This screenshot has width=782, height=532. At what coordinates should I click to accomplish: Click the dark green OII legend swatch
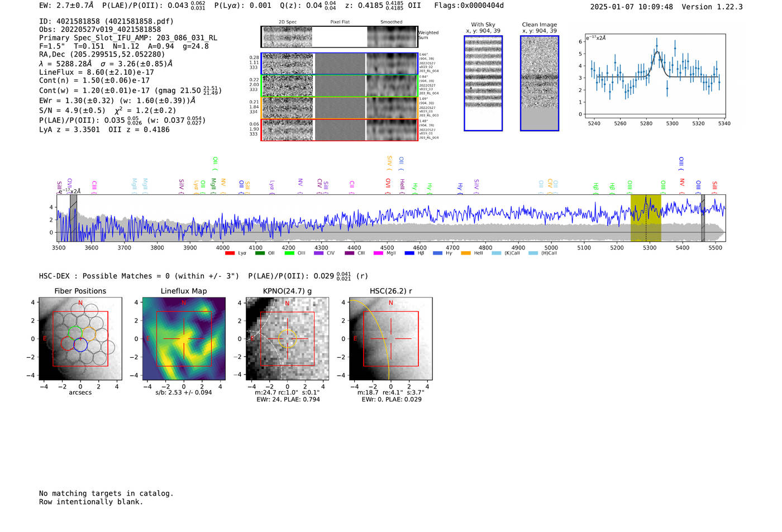pyautogui.click(x=259, y=253)
